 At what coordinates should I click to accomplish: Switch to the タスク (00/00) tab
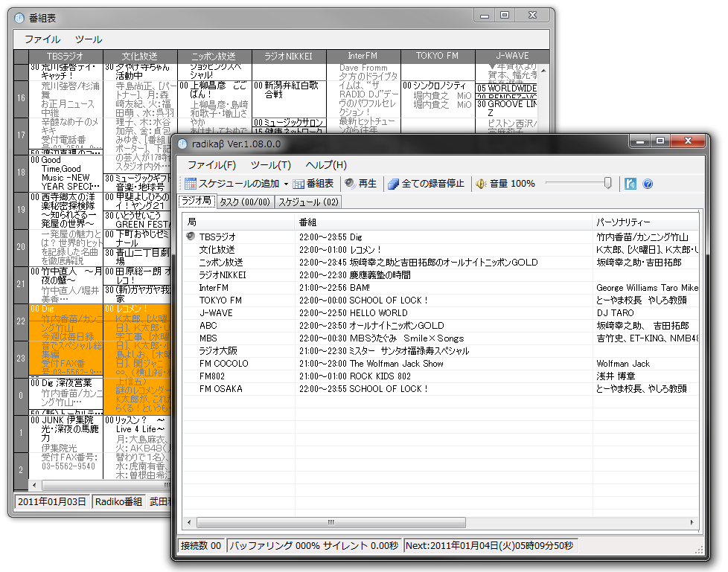pos(245,202)
